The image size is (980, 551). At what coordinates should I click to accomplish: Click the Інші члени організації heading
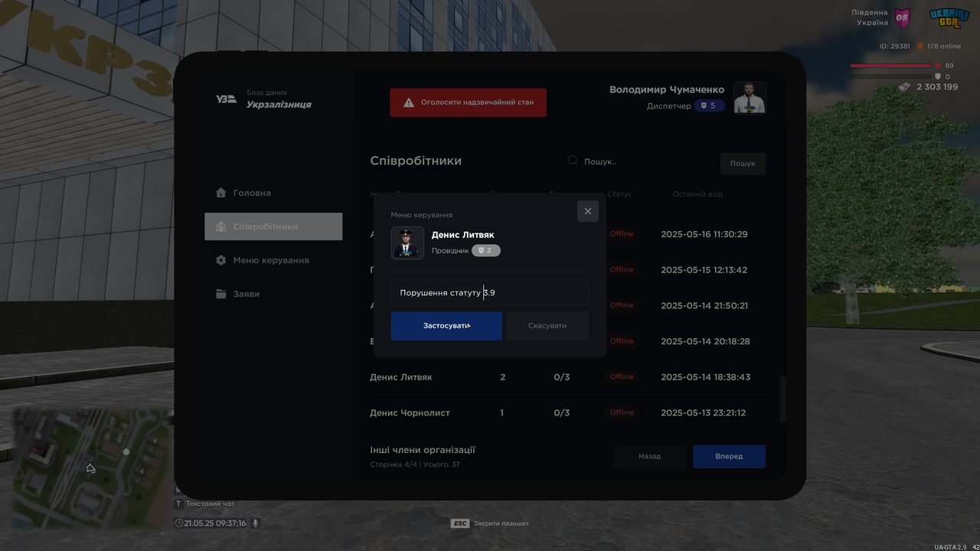(423, 450)
